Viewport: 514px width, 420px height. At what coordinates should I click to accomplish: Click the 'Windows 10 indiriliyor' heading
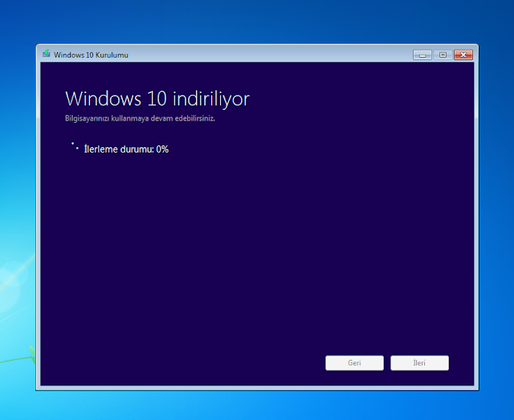click(x=157, y=98)
